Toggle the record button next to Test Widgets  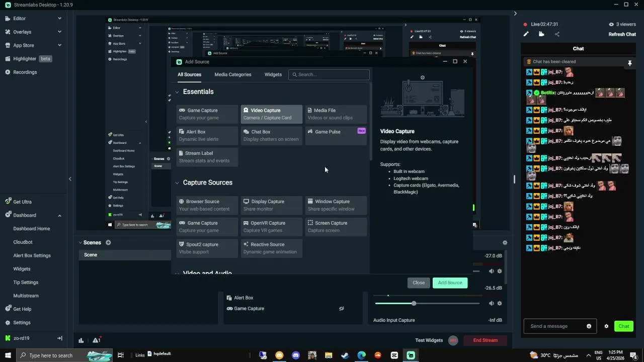453,340
